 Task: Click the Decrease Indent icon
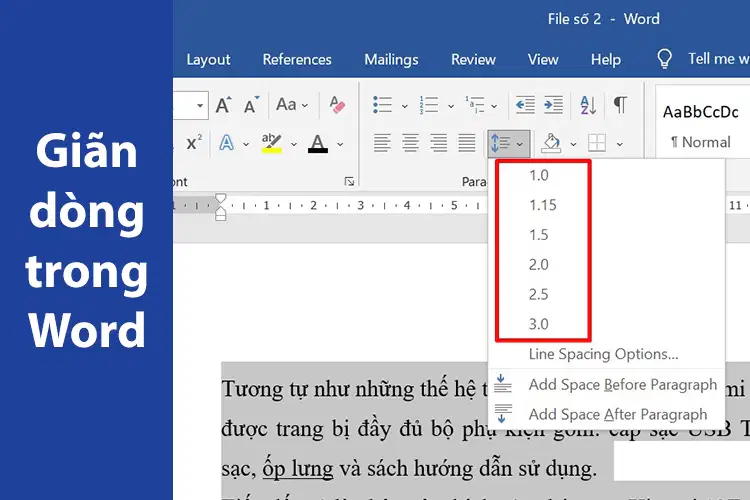pos(525,105)
